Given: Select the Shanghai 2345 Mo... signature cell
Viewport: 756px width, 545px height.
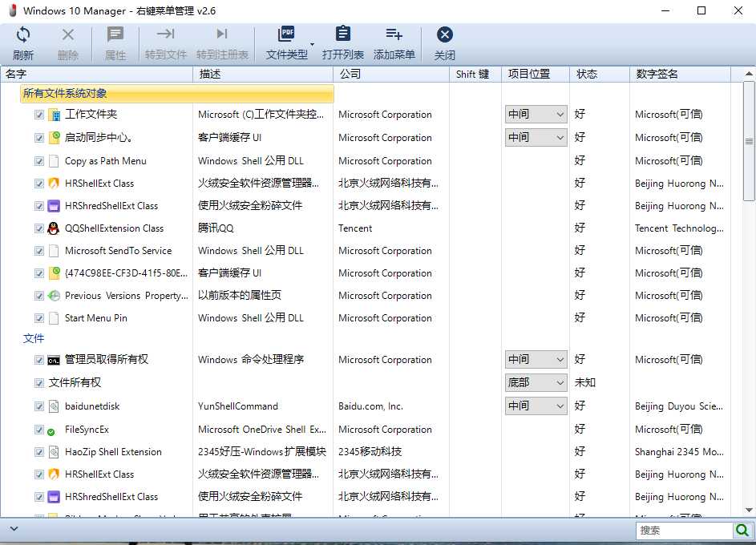Looking at the screenshot, I should (679, 452).
